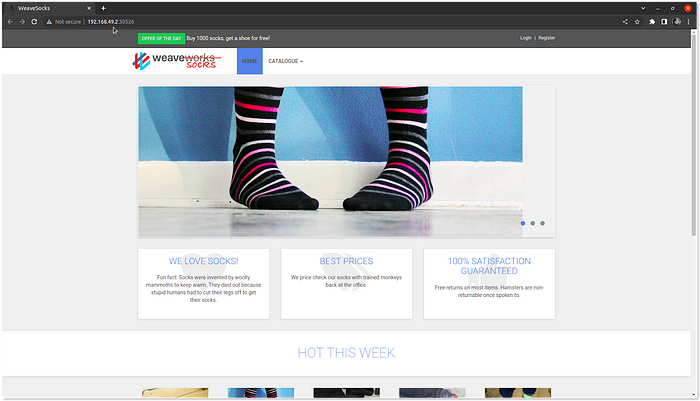700x401 pixels.
Task: Click the Login link
Action: tap(526, 38)
